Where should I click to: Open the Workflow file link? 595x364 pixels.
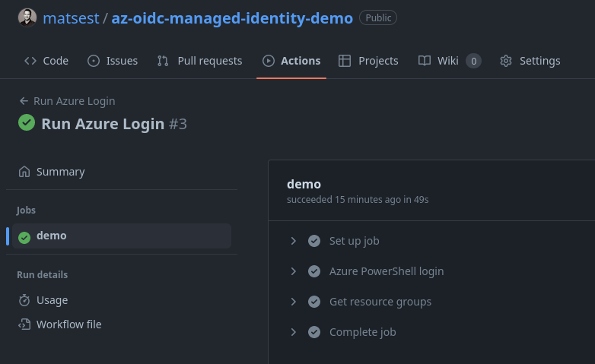(122, 324)
